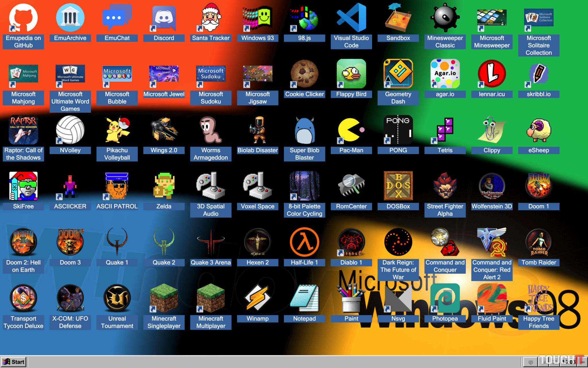588x368 pixels.
Task: Click the Start button in taskbar
Action: pyautogui.click(x=14, y=362)
